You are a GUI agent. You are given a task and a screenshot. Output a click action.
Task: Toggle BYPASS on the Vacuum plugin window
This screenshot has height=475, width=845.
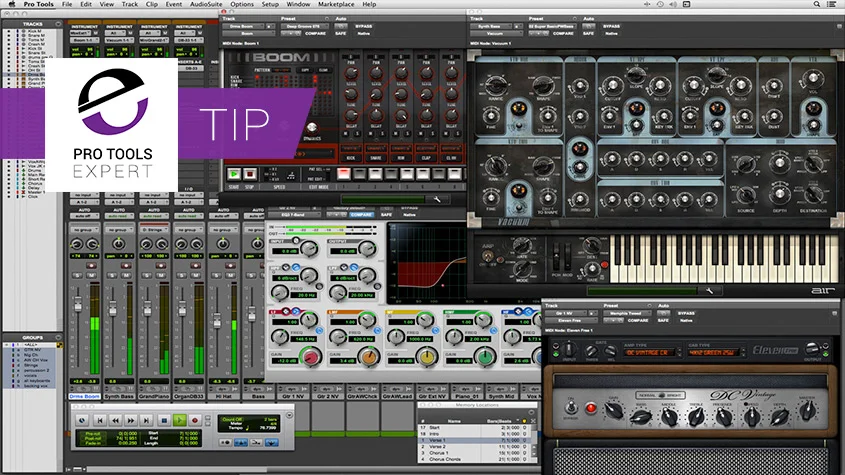pos(612,26)
